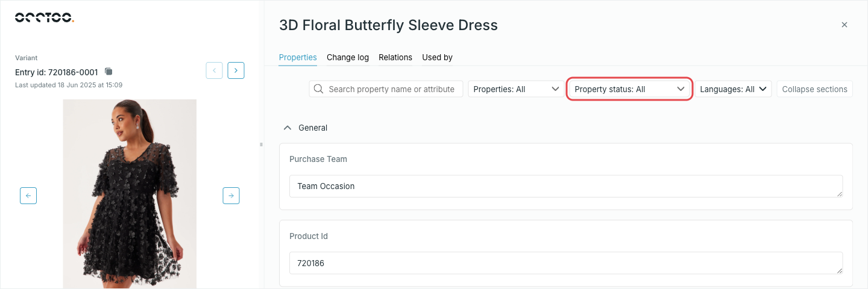The width and height of the screenshot is (868, 289).
Task: Click the Product Id text field
Action: (x=566, y=263)
